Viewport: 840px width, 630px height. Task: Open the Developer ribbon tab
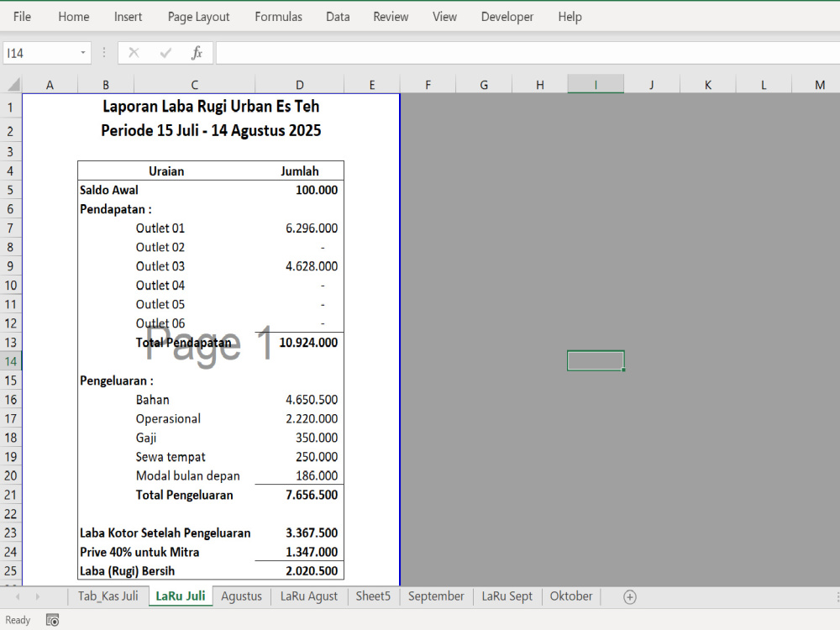[x=507, y=17]
